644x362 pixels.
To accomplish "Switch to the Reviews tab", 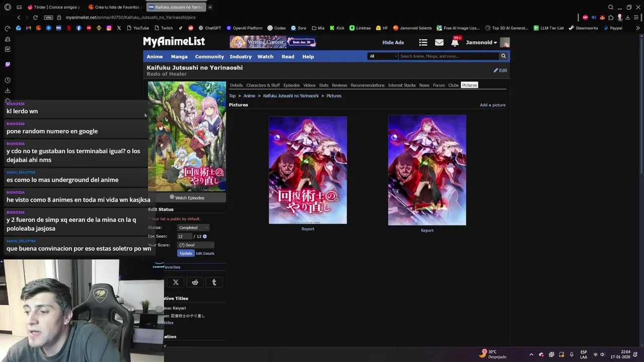I will (x=339, y=85).
